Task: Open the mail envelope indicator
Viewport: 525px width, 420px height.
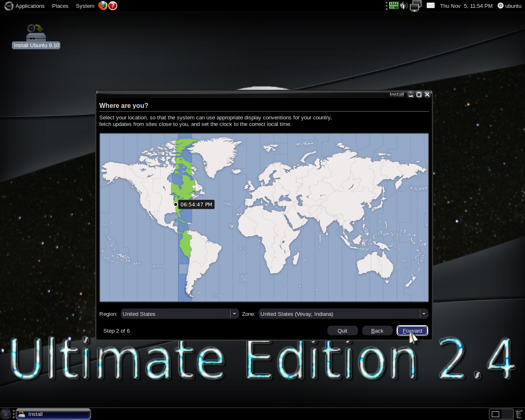Action: pyautogui.click(x=431, y=6)
